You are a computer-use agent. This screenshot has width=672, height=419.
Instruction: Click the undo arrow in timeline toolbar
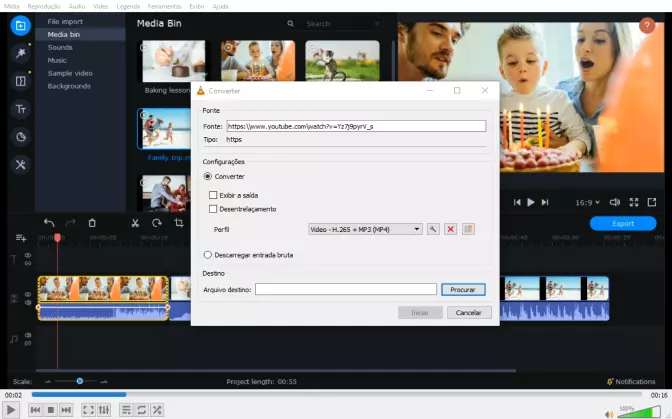pyautogui.click(x=49, y=223)
